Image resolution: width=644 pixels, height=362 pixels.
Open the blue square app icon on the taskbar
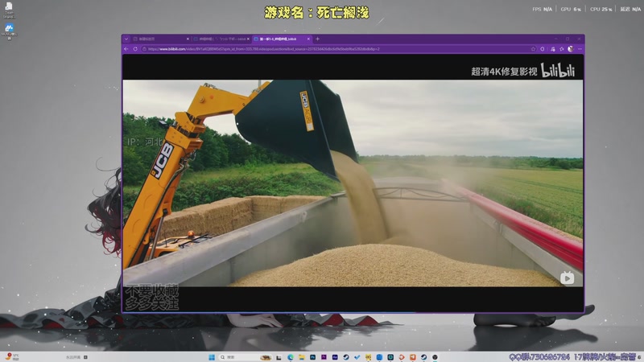click(379, 357)
